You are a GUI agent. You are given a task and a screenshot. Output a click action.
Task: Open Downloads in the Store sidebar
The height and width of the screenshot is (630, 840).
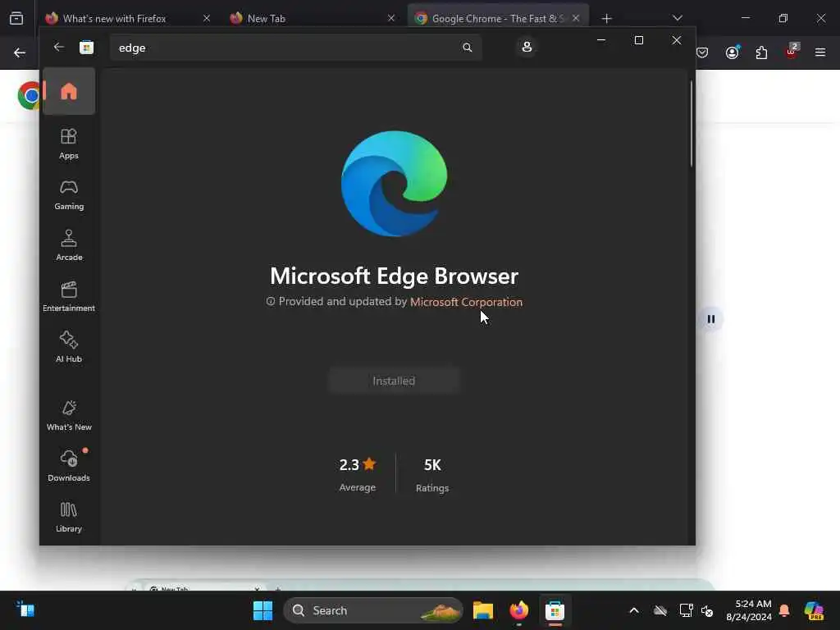click(69, 466)
